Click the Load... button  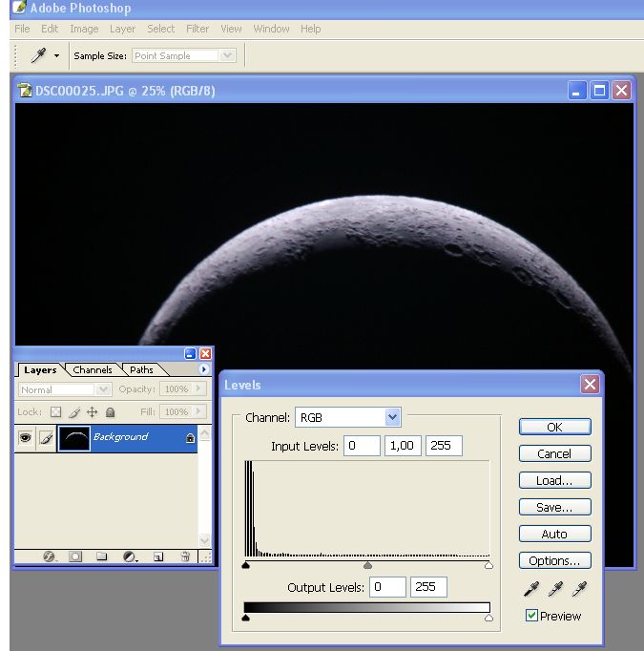tap(554, 480)
